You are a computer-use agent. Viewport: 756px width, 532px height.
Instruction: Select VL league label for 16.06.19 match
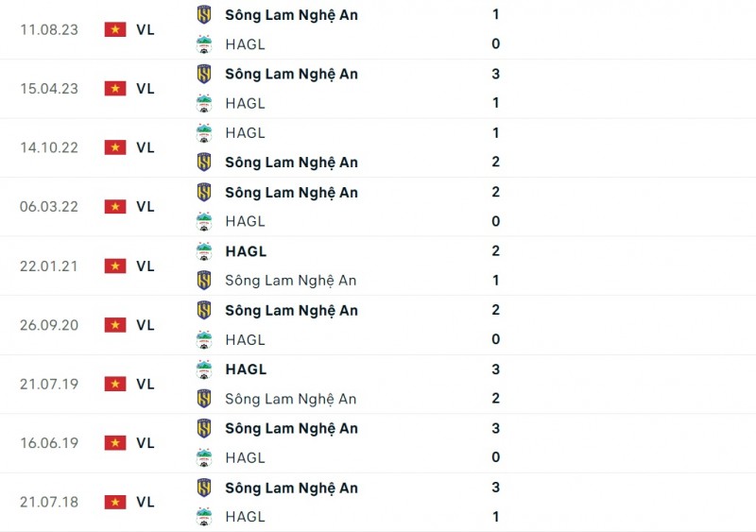(x=145, y=443)
